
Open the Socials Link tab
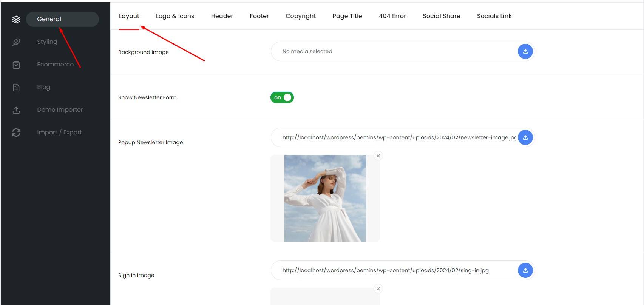tap(494, 16)
